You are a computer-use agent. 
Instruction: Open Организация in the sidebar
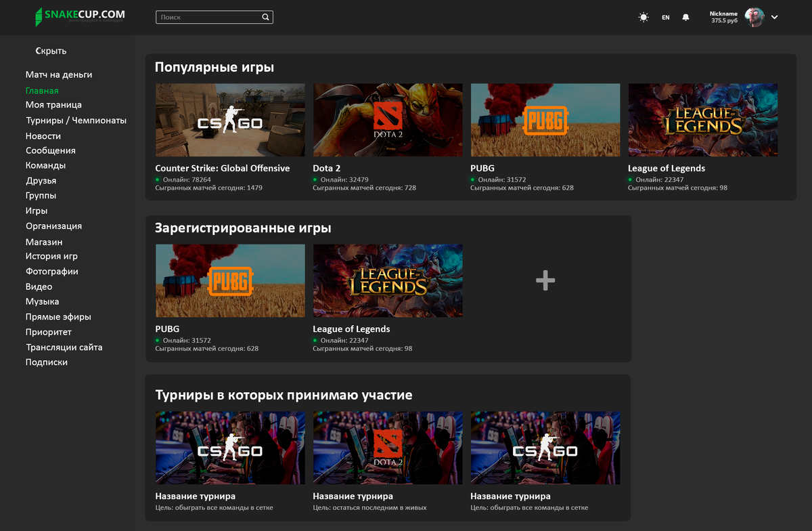pos(54,226)
